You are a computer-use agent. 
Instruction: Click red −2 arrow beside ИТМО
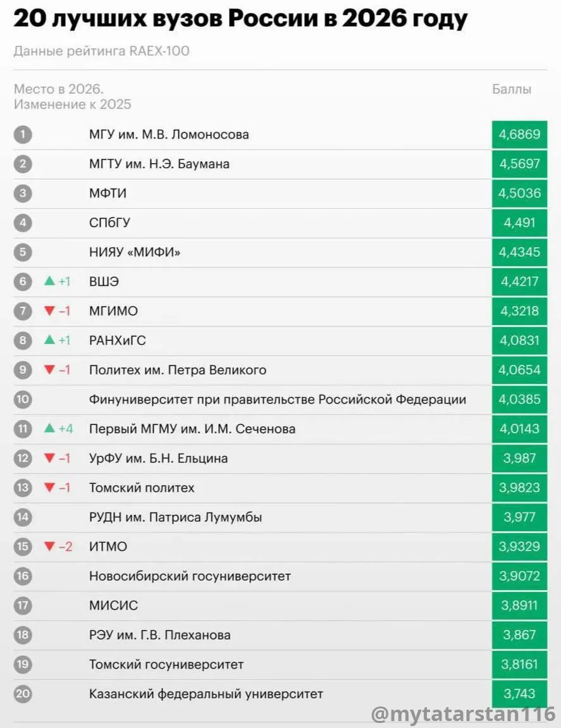click(50, 546)
